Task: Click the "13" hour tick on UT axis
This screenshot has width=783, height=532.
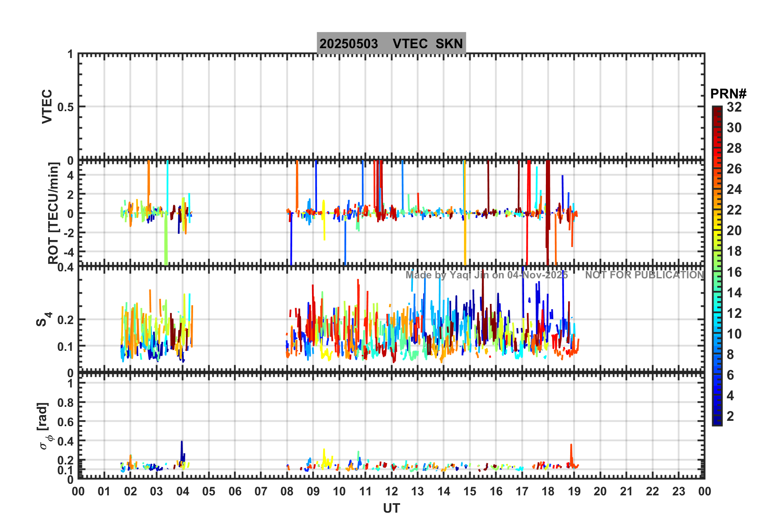Action: [x=417, y=491]
